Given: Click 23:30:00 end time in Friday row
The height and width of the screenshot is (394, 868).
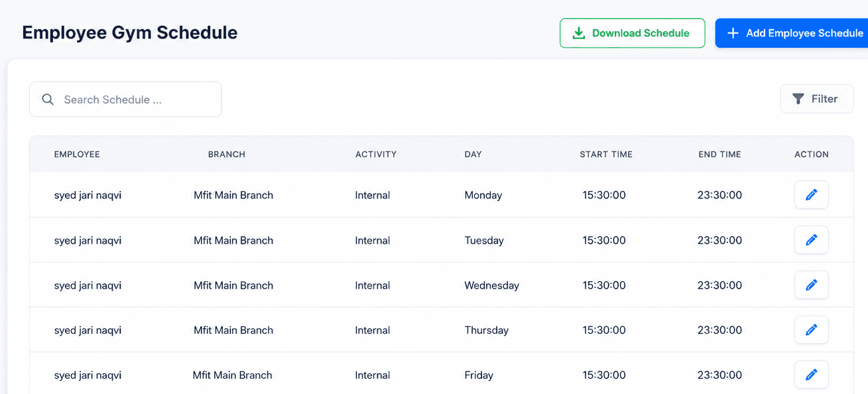Looking at the screenshot, I should 719,375.
